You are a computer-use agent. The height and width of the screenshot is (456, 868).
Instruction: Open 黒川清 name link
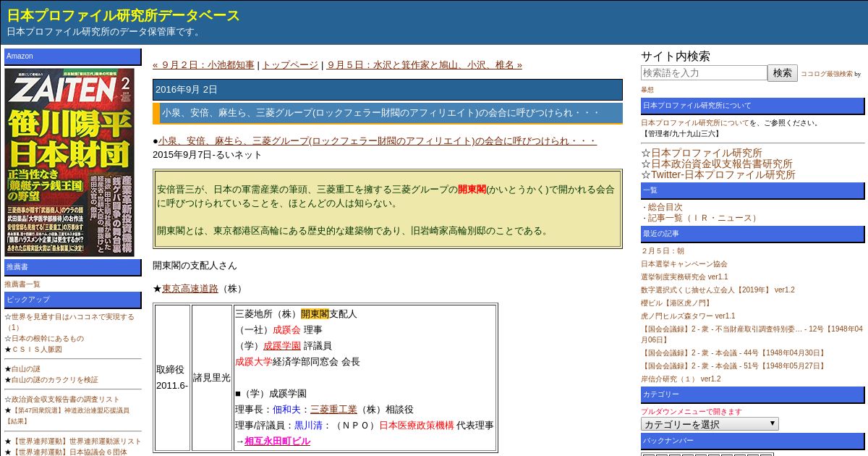coord(308,425)
